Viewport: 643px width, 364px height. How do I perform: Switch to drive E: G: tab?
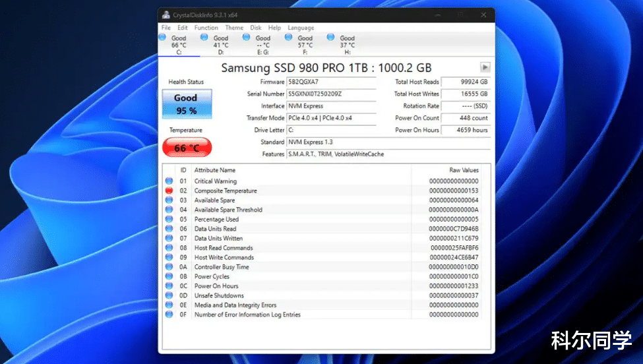pyautogui.click(x=263, y=45)
